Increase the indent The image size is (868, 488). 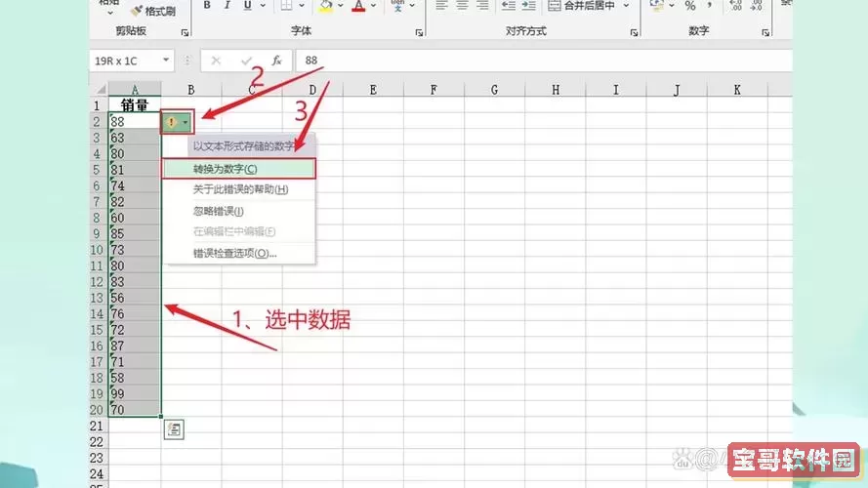click(x=528, y=6)
